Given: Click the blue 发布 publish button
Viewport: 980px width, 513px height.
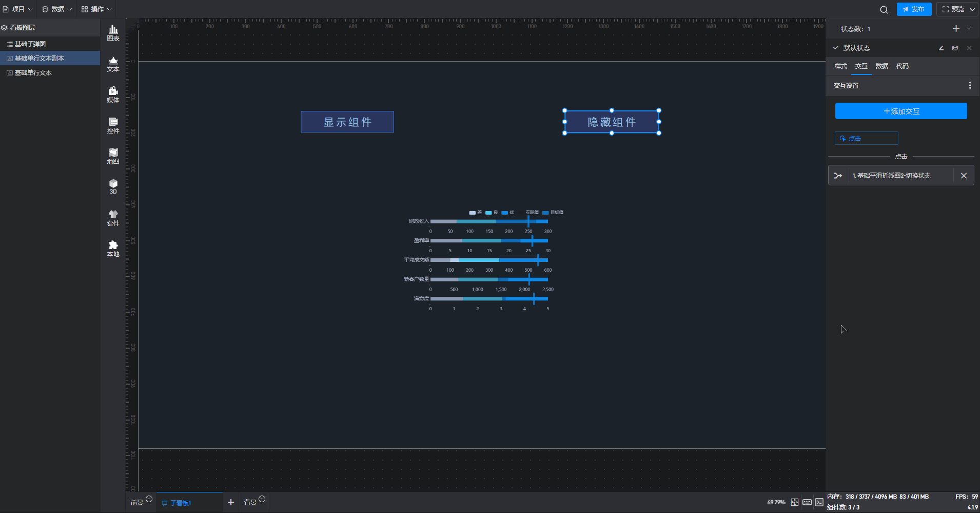Looking at the screenshot, I should (x=914, y=9).
